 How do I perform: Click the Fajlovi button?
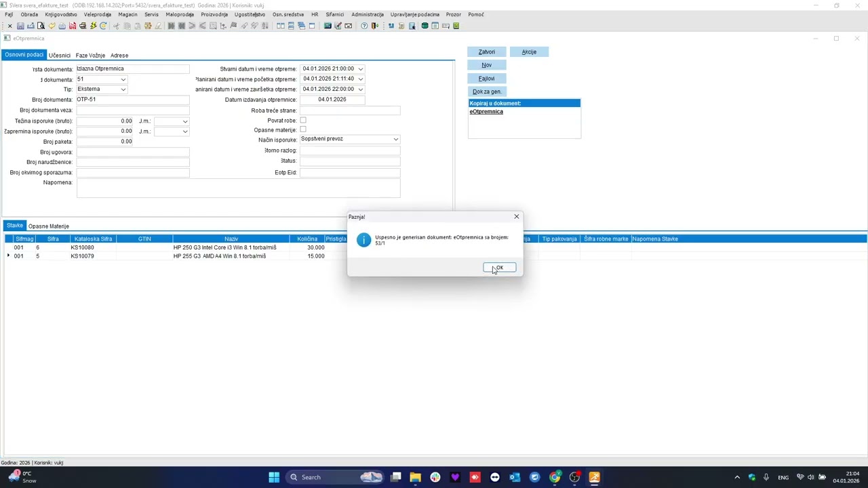pyautogui.click(x=487, y=79)
